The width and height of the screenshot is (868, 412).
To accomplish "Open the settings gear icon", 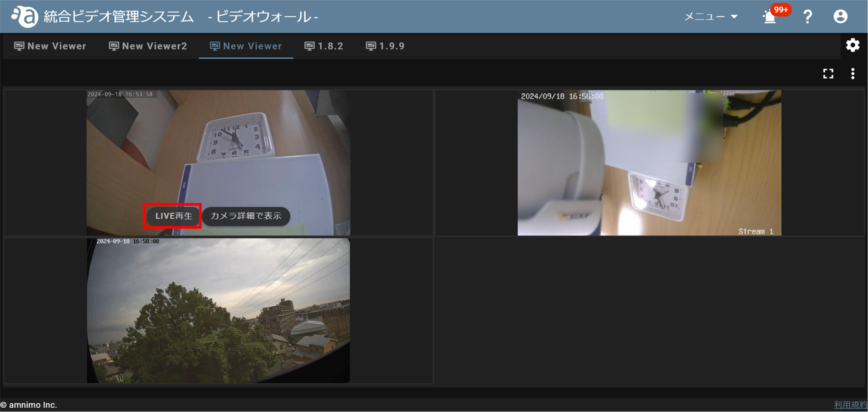I will [x=853, y=45].
